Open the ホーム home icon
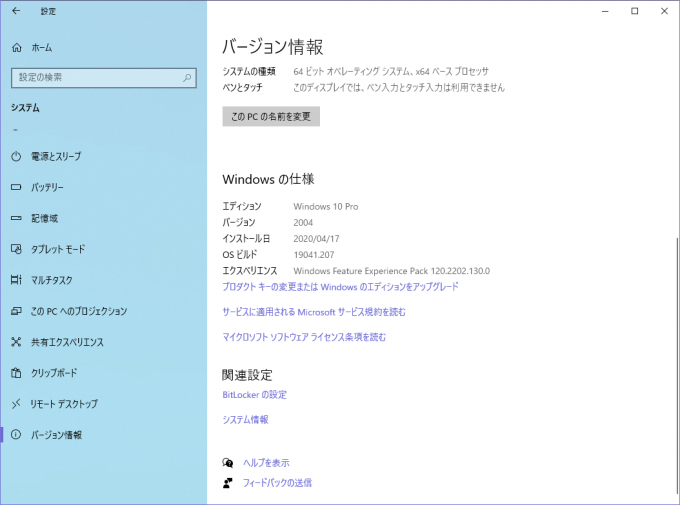 [x=16, y=48]
